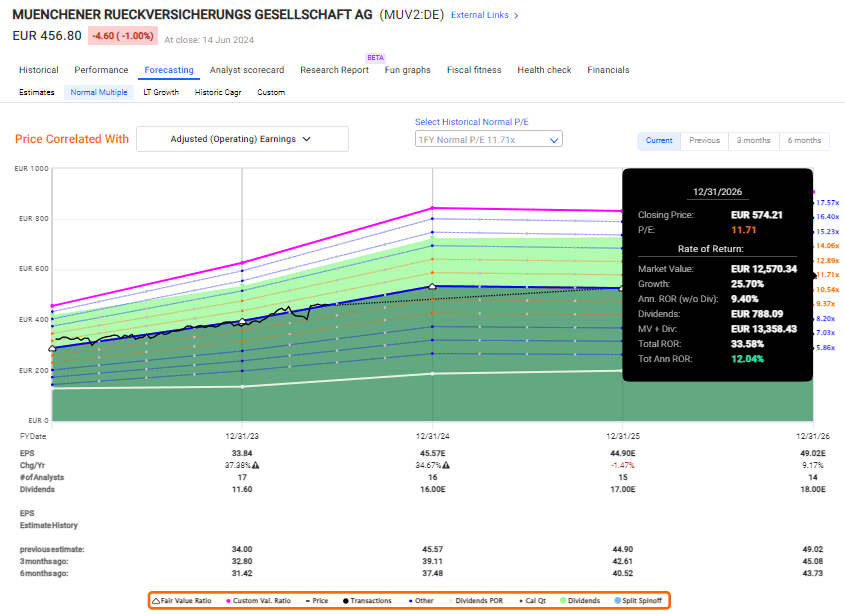Click the 12/31/2026 forecast tooltip panel
The height and width of the screenshot is (614, 845).
tap(717, 275)
